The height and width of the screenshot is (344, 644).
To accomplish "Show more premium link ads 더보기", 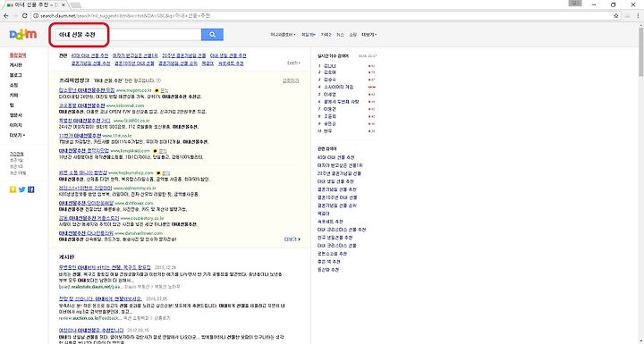I will [x=292, y=239].
